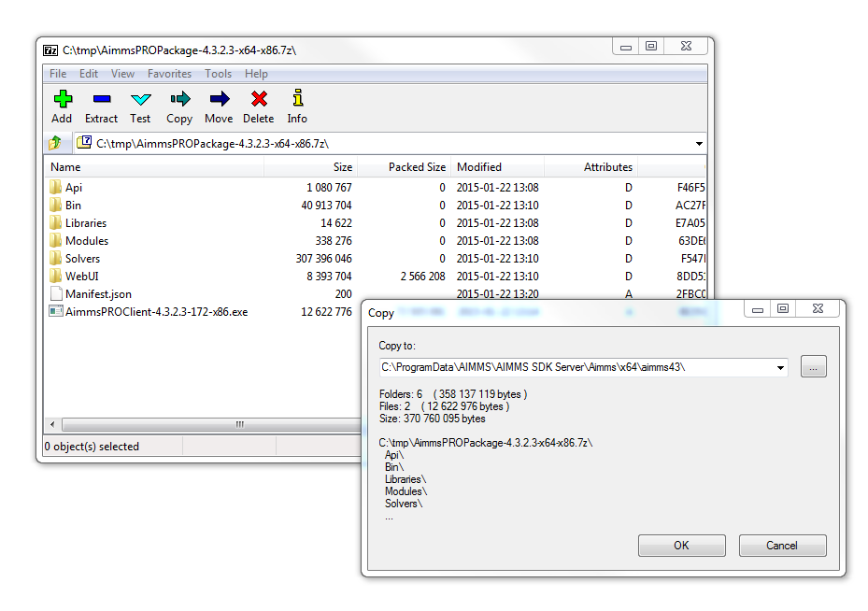
Task: Click the Add toolbar icon
Action: [x=63, y=99]
